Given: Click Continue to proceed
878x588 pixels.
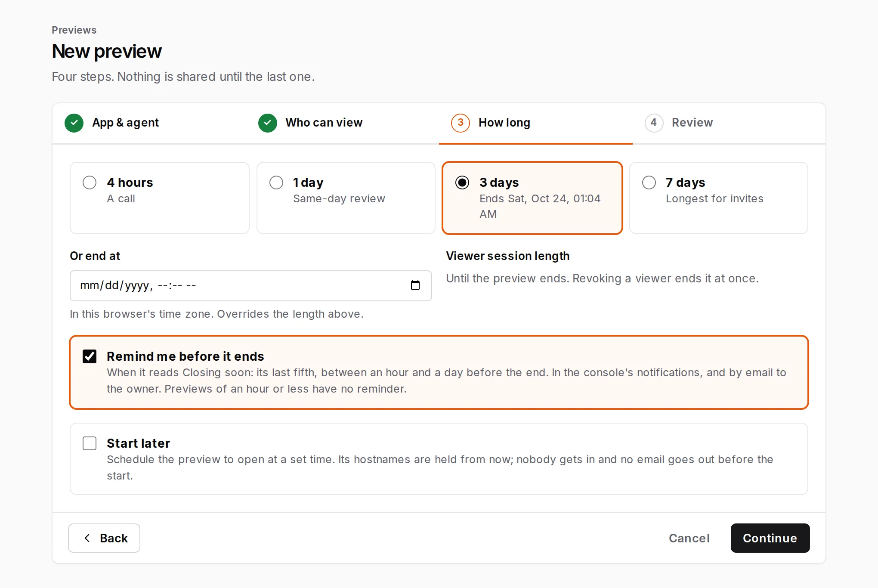Looking at the screenshot, I should click(x=770, y=538).
